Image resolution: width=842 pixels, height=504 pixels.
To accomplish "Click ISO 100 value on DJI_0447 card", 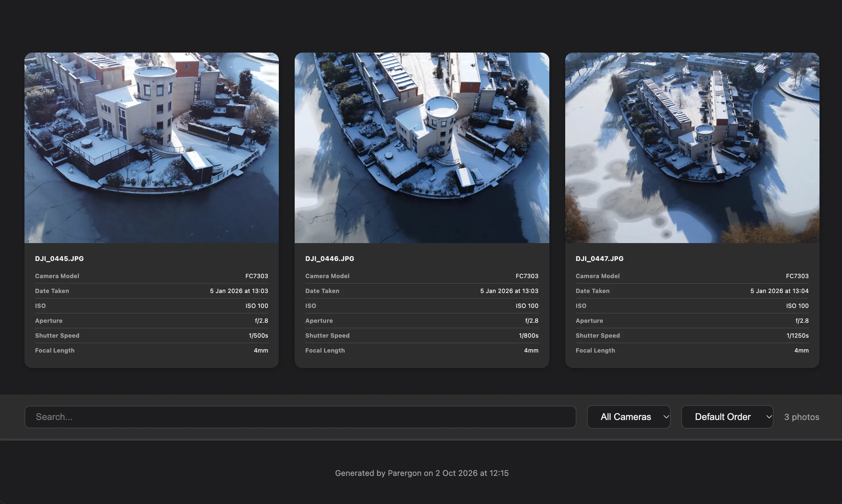I will [x=797, y=306].
